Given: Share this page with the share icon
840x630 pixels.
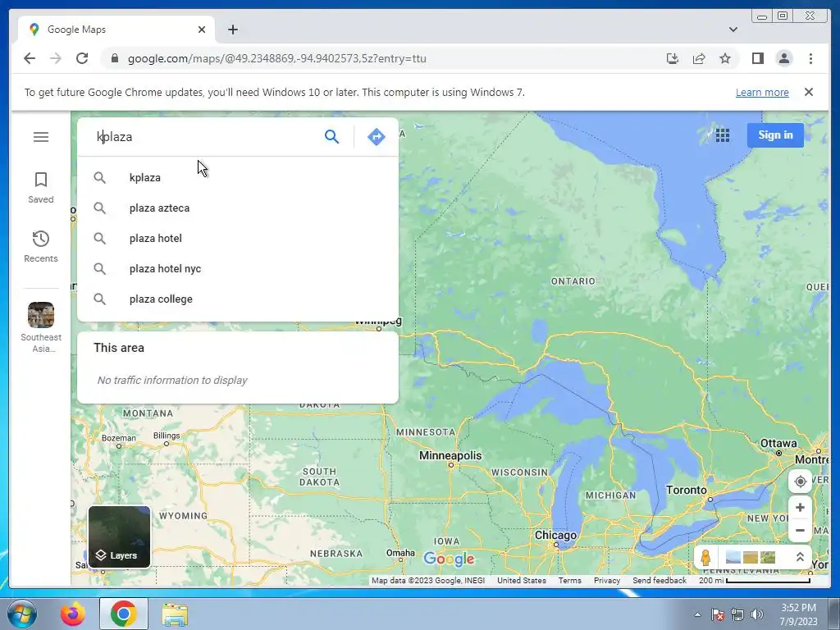Looking at the screenshot, I should coord(699,58).
